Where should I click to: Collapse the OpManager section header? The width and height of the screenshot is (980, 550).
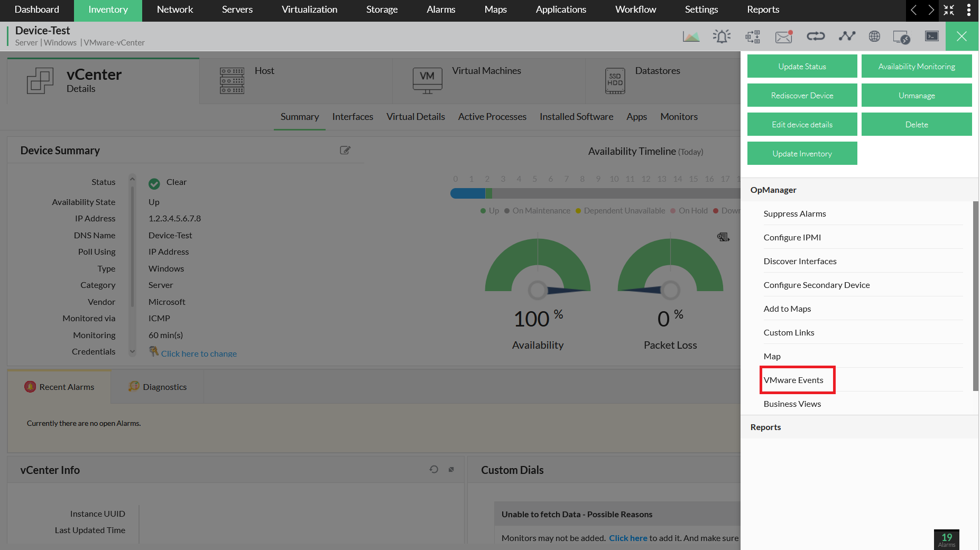click(859, 190)
